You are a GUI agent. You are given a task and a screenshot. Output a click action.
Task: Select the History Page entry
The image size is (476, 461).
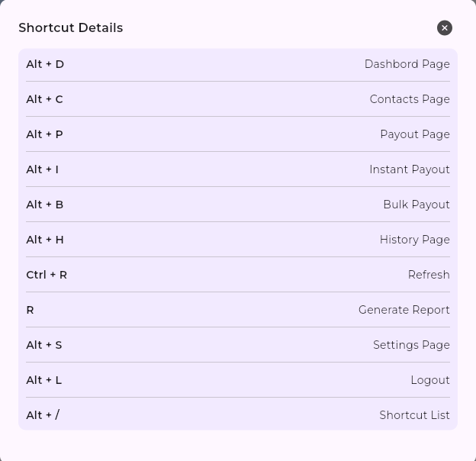coord(414,240)
